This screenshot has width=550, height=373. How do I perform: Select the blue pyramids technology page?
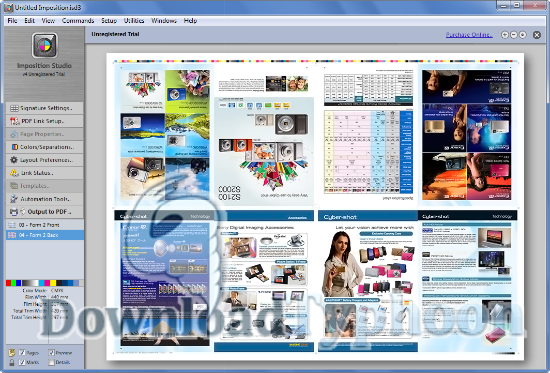click(164, 281)
